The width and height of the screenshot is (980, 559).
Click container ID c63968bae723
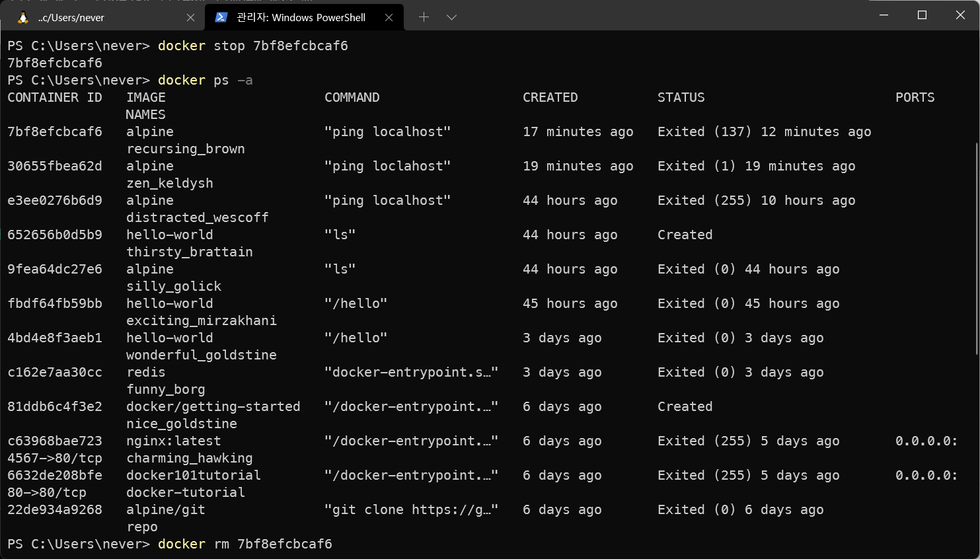55,441
